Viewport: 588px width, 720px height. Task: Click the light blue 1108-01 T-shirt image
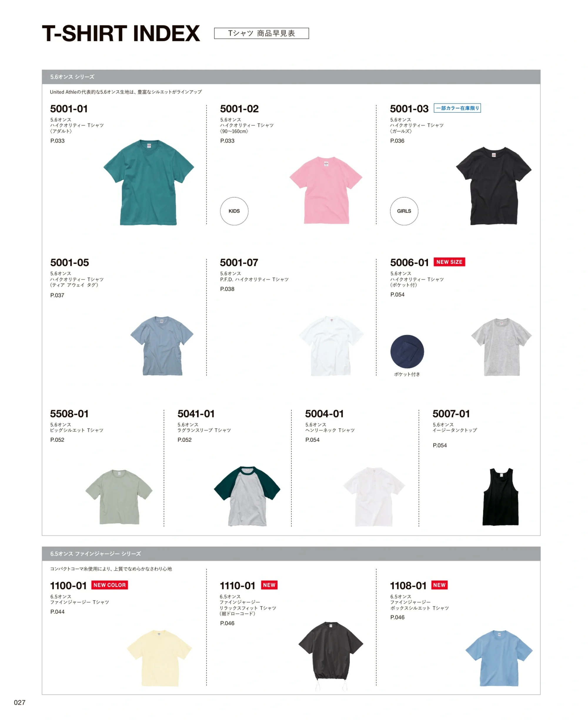pos(499,658)
